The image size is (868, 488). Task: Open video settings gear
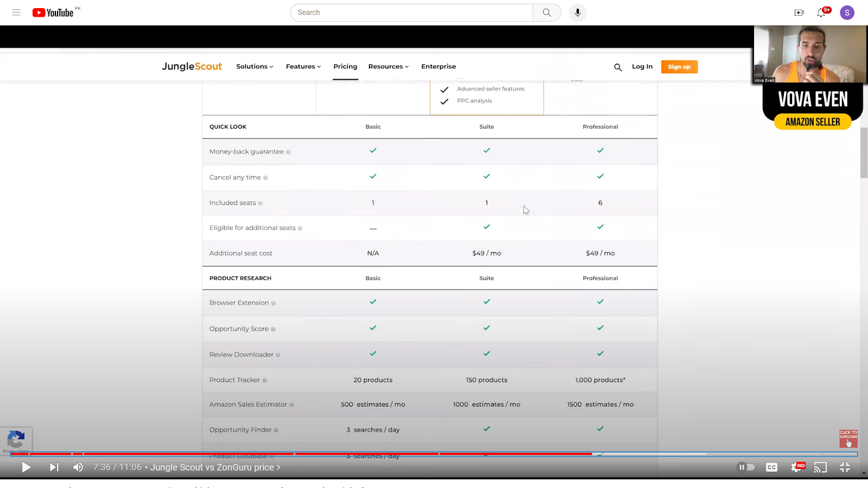coord(797,467)
